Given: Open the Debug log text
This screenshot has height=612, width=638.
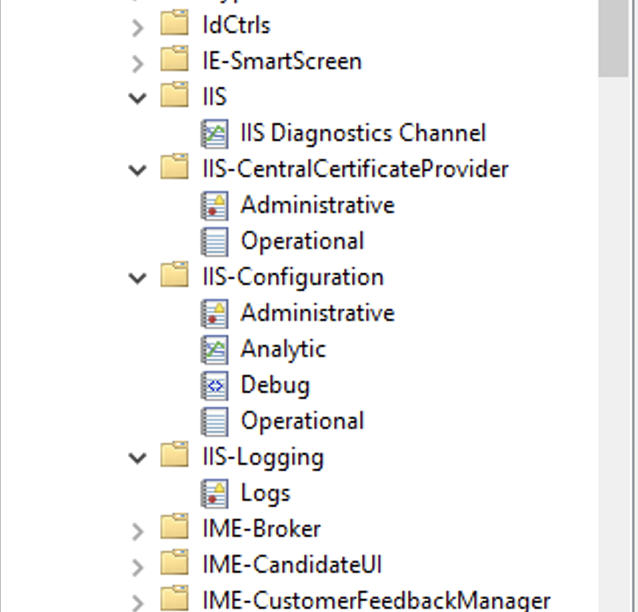Looking at the screenshot, I should pos(275,385).
